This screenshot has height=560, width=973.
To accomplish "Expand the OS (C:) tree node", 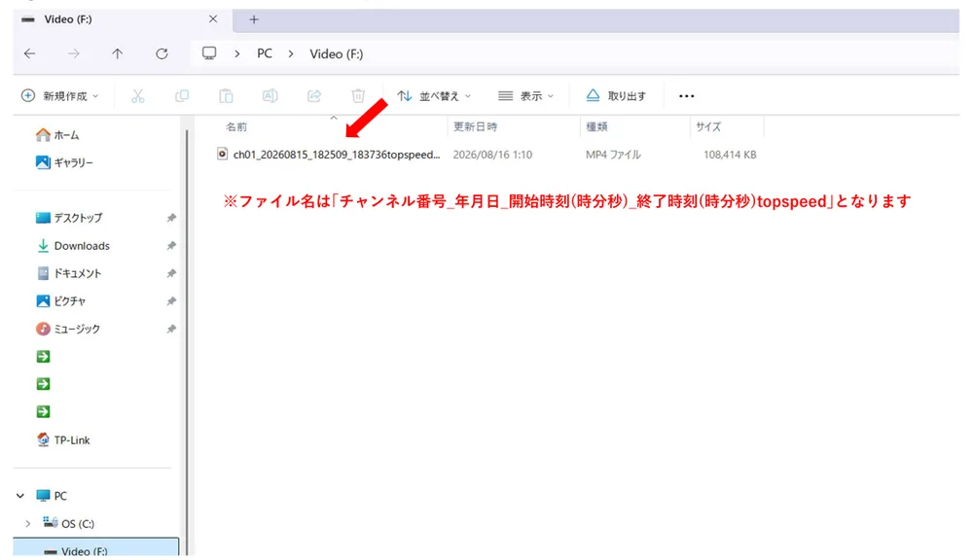I will click(x=28, y=524).
